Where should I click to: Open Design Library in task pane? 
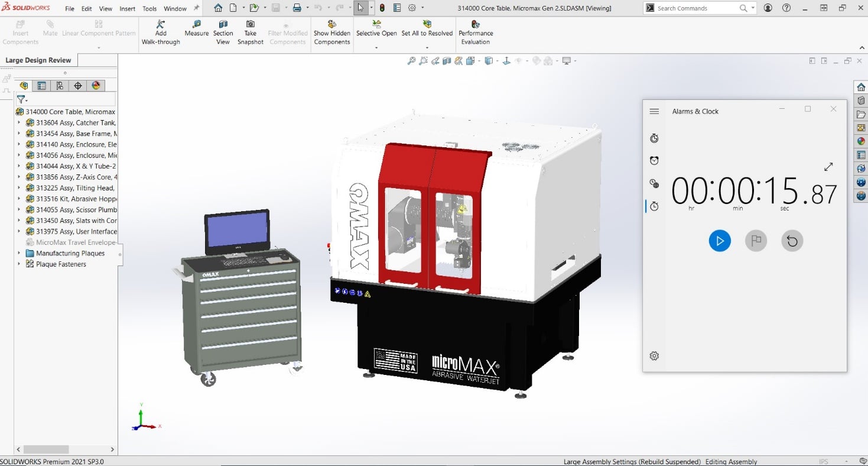[861, 101]
